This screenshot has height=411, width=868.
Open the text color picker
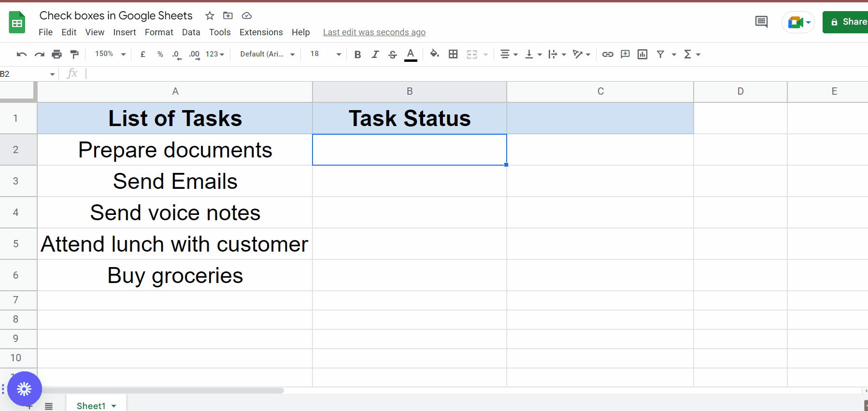pyautogui.click(x=411, y=54)
